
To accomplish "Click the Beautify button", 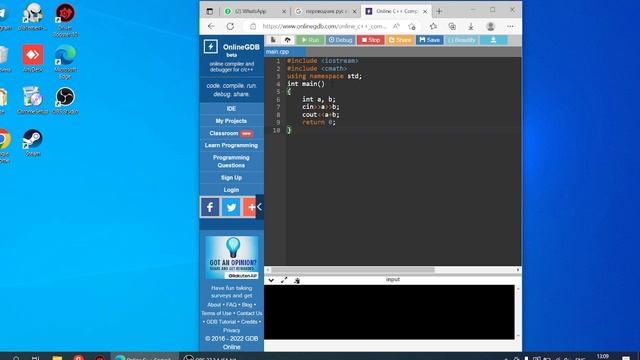I will point(462,40).
